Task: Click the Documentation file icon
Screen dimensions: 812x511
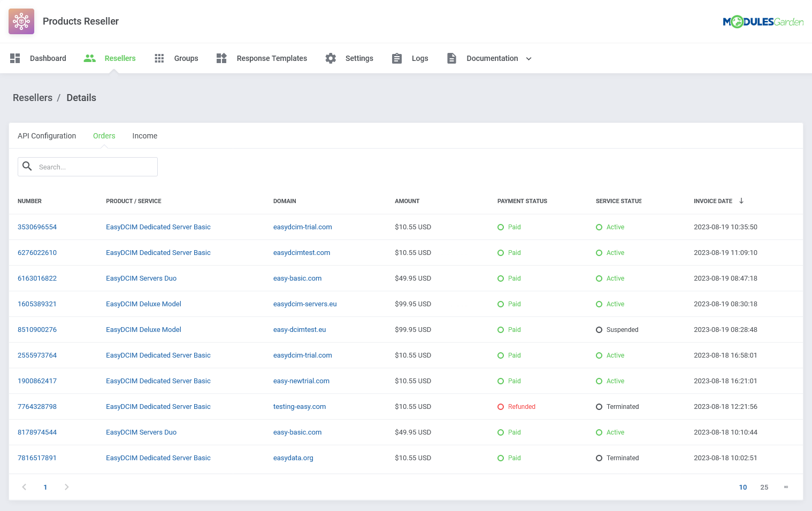Action: [452, 58]
